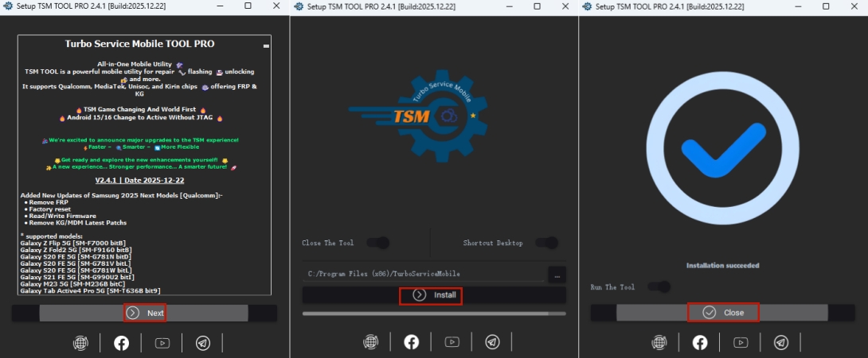Click 'Installation succeeded' text
This screenshot has height=358, width=868.
[722, 266]
